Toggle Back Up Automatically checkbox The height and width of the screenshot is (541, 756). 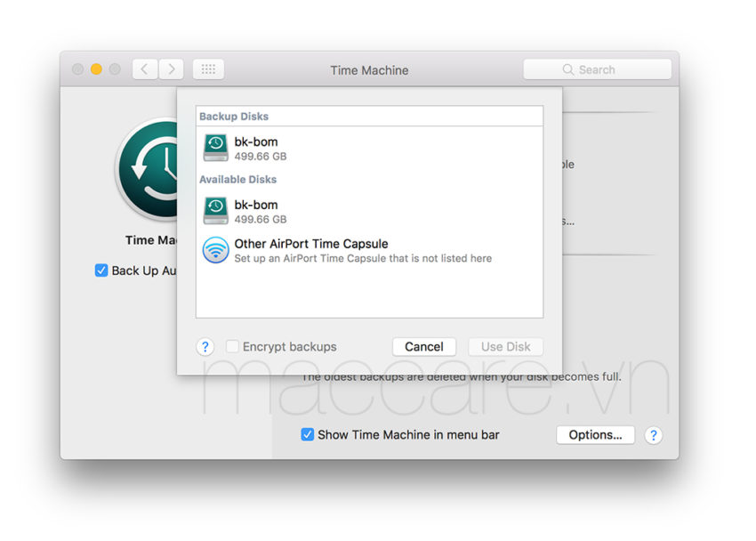tap(101, 270)
